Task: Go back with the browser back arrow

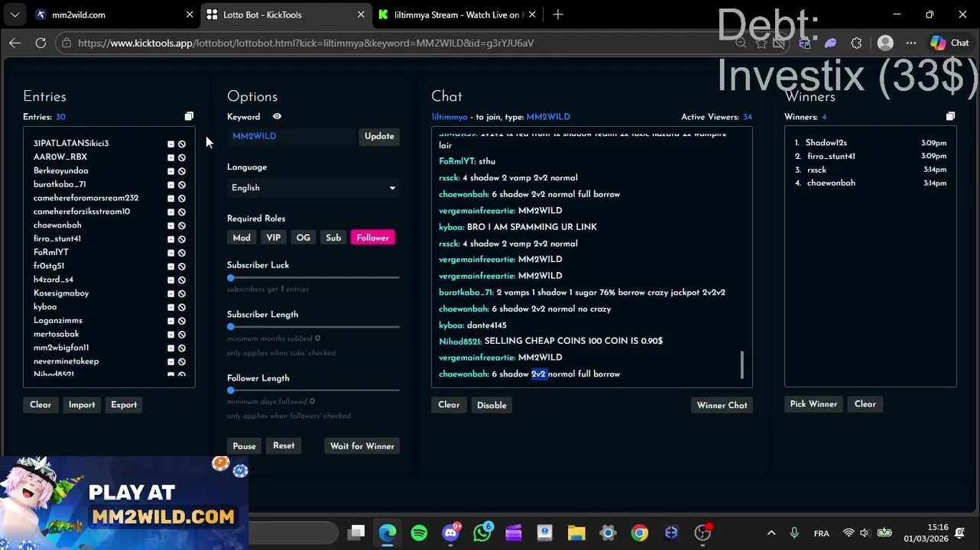Action: point(15,43)
